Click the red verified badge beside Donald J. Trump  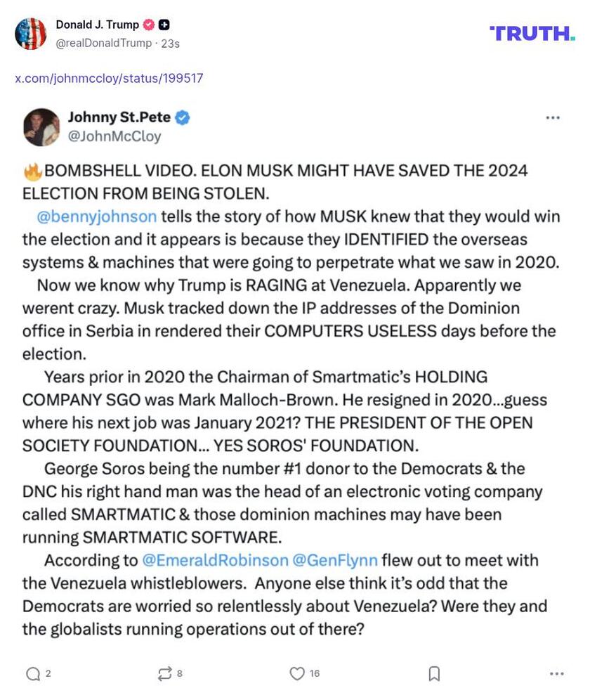[x=149, y=25]
